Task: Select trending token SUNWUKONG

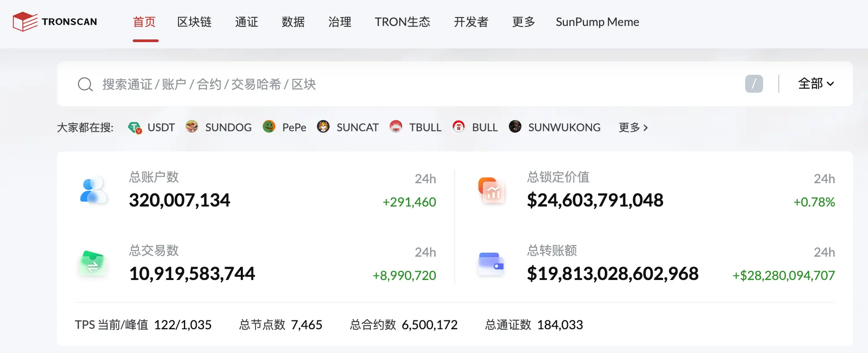Action: [x=564, y=128]
